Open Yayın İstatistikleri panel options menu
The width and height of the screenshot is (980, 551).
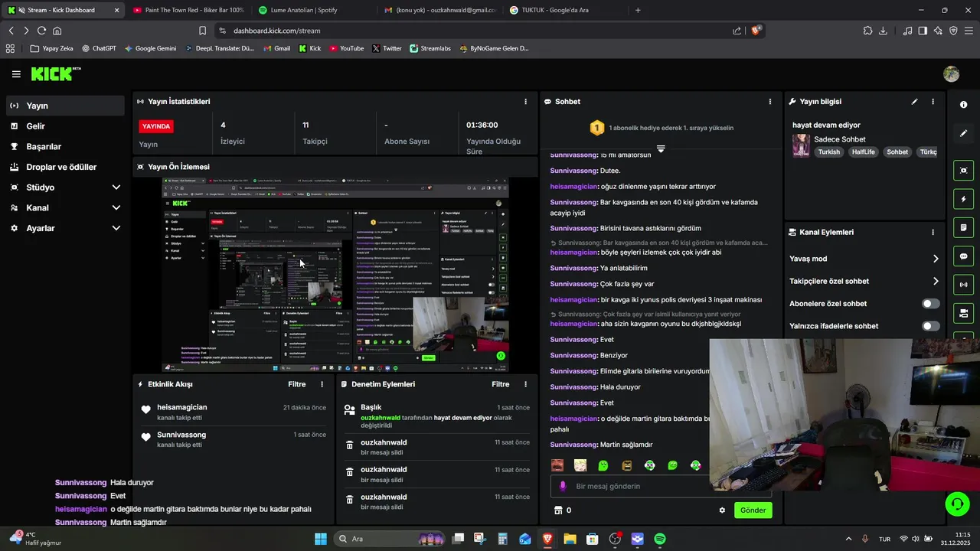click(x=525, y=101)
